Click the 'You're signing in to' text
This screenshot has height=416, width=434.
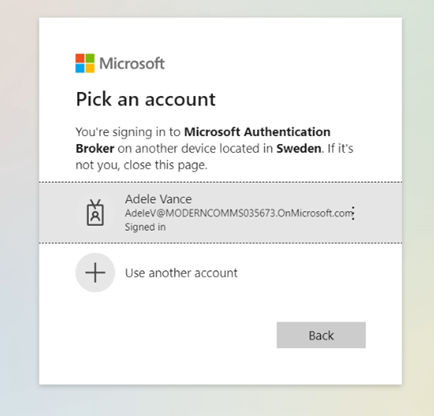128,132
